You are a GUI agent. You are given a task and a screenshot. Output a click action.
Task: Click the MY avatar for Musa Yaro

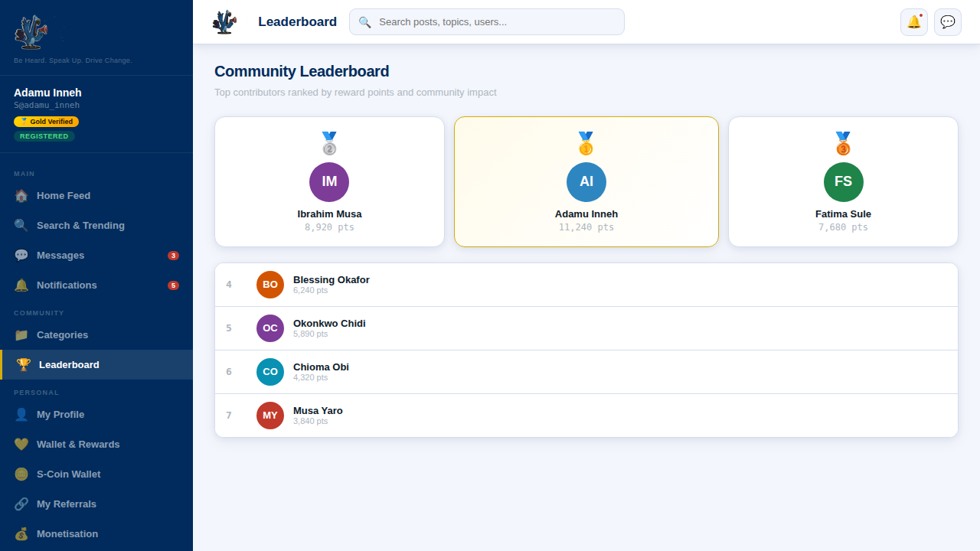tap(270, 416)
